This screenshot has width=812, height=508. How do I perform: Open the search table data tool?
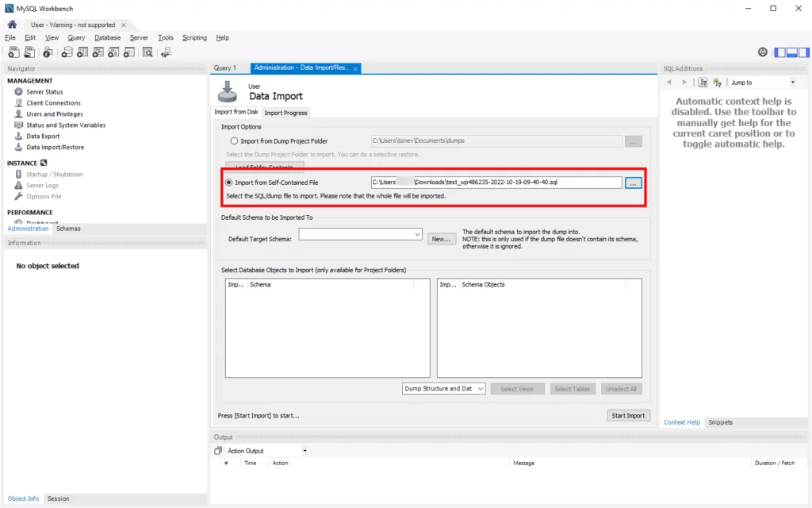click(x=148, y=52)
